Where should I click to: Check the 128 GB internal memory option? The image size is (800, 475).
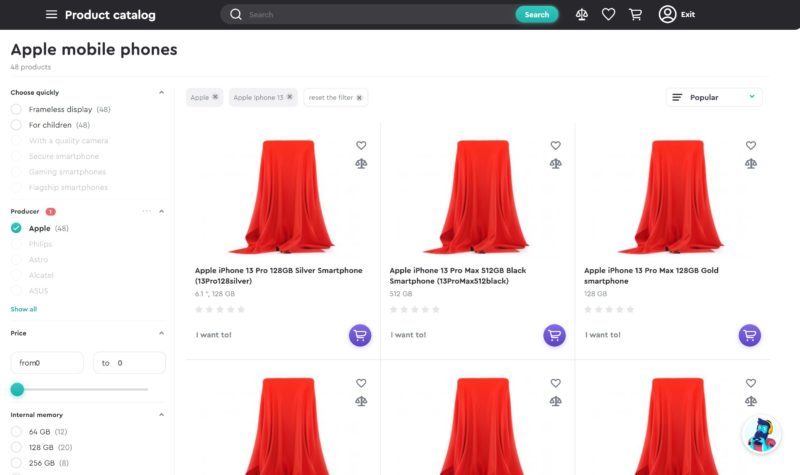(x=16, y=447)
